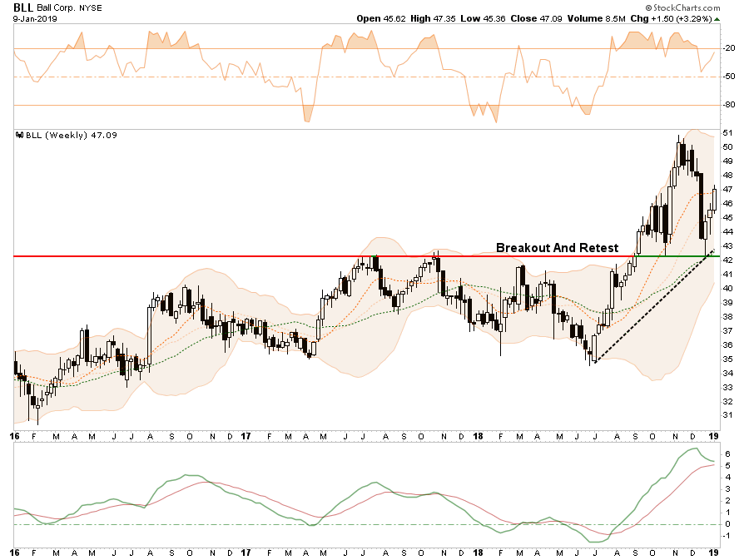This screenshot has height=560, width=749.
Task: Click the BLL ticker symbol in the header
Action: click(23, 7)
